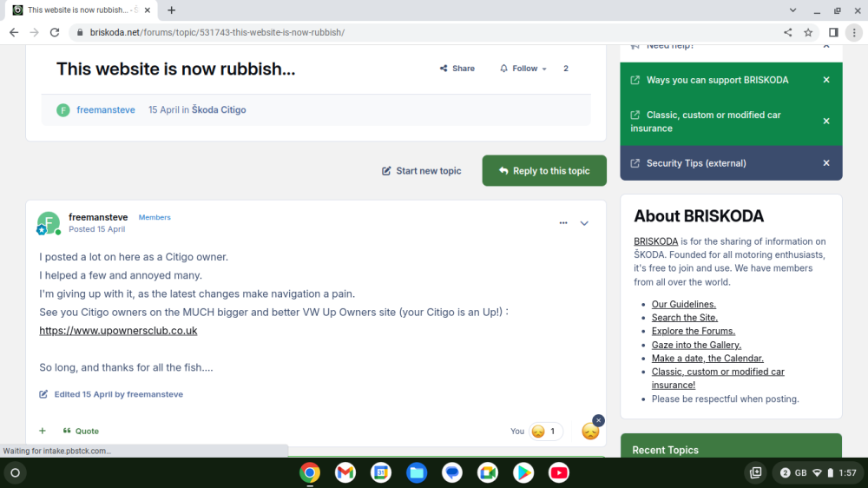Click the Recent Topics header
This screenshot has height=488, width=868.
[x=666, y=450]
